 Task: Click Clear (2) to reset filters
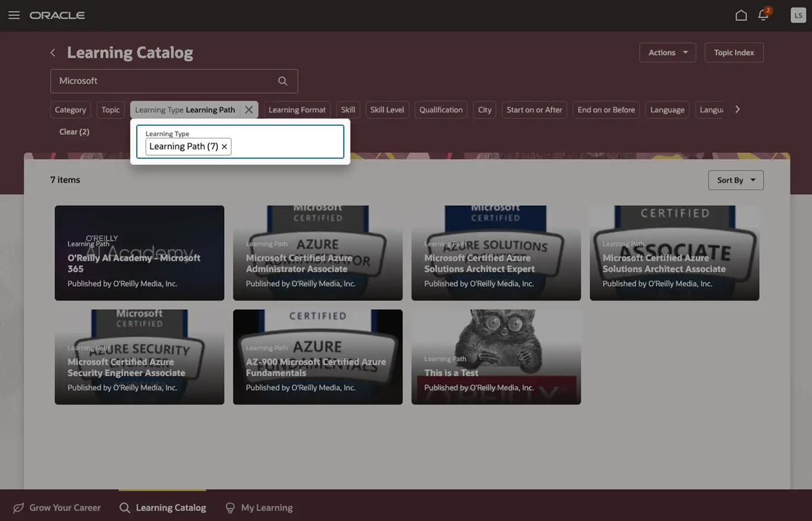coord(74,132)
